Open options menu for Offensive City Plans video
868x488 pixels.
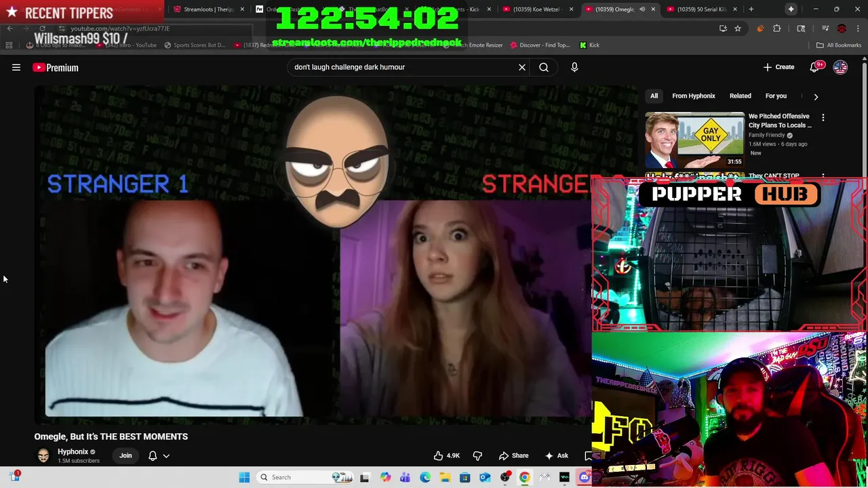click(x=823, y=118)
